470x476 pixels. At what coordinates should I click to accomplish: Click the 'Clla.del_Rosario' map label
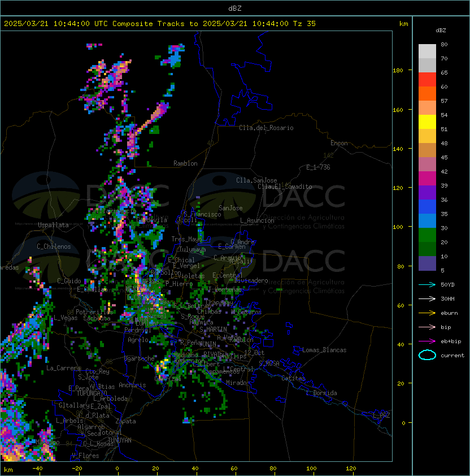[x=266, y=128]
